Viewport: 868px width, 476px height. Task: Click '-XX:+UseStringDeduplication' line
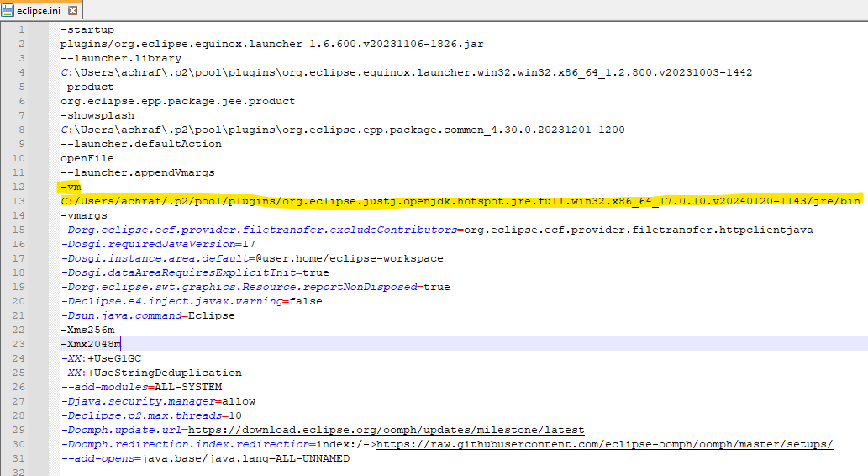(x=151, y=373)
